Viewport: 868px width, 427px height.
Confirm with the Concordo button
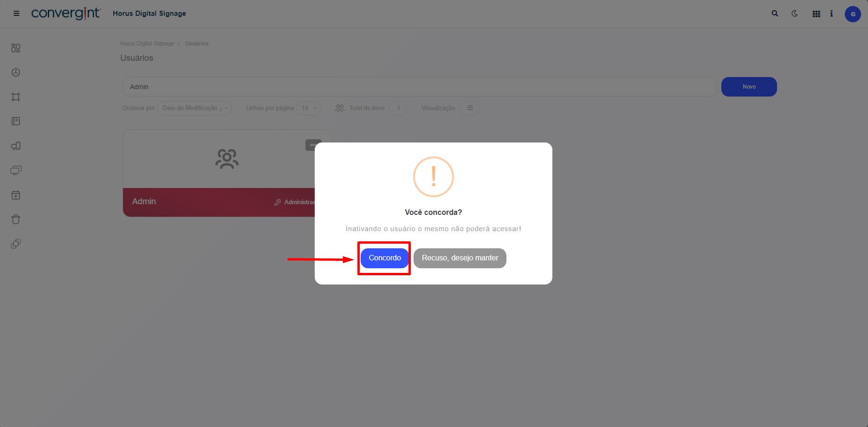click(x=385, y=258)
